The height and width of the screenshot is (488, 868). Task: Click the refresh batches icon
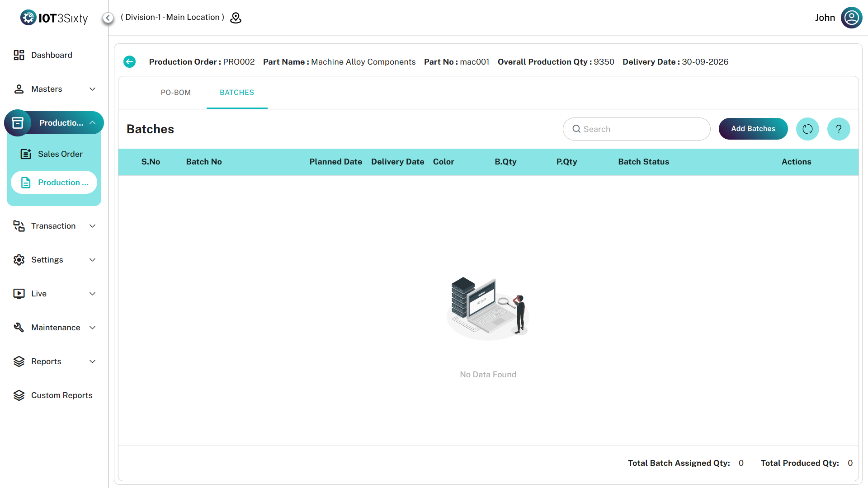[807, 129]
